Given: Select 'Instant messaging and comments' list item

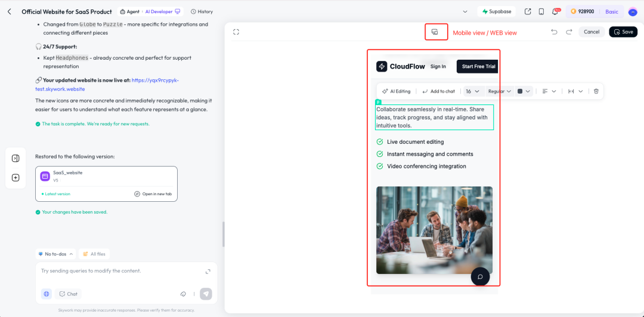Looking at the screenshot, I should (430, 154).
